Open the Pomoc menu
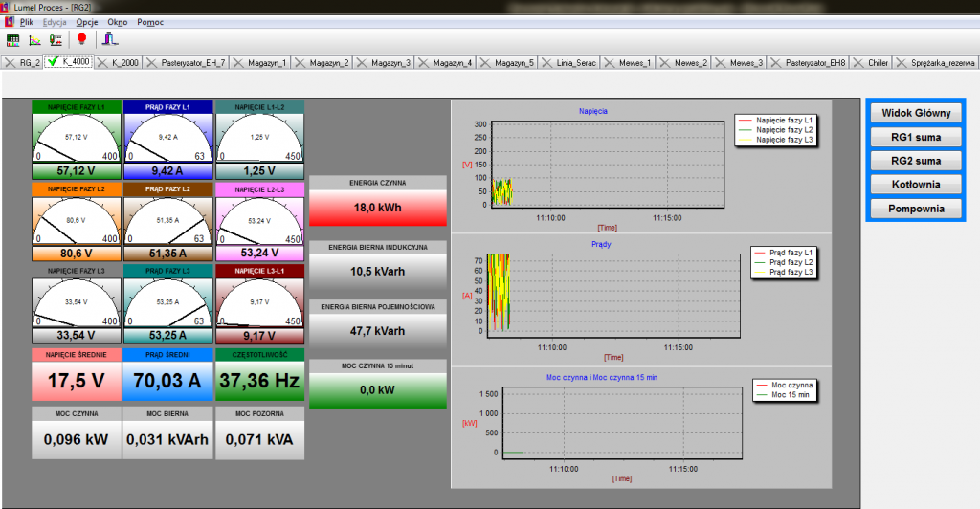Screen dimensions: 980x509 (x=150, y=22)
